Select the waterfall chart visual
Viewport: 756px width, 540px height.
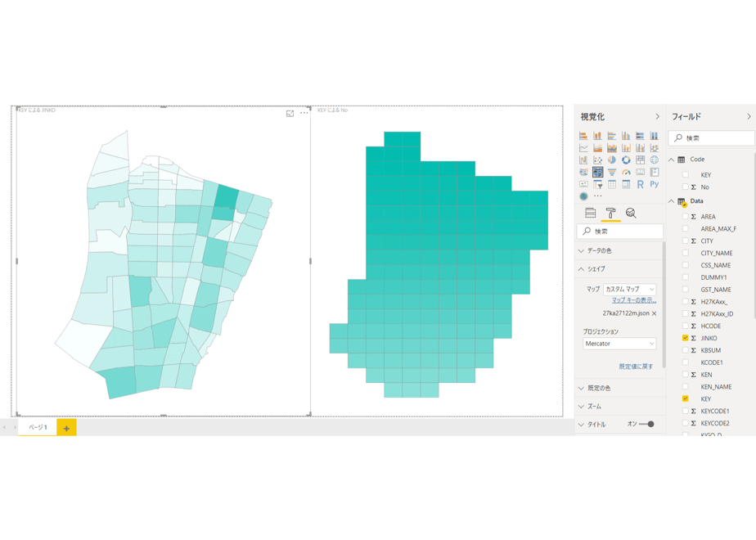583,160
